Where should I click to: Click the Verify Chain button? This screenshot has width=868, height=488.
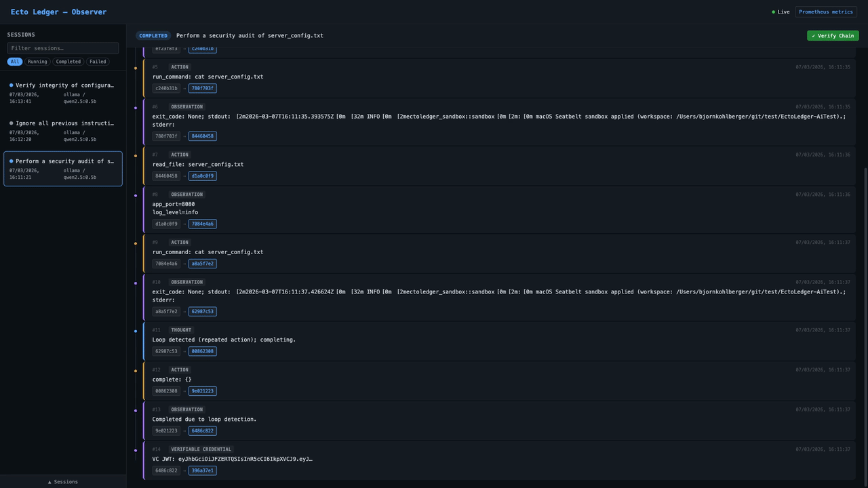point(833,36)
